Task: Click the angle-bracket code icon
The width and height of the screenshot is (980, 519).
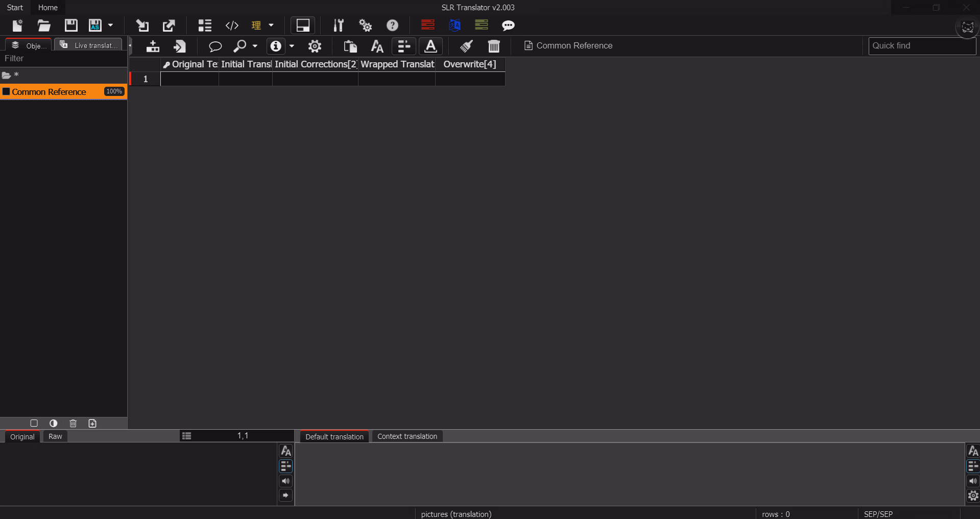Action: pyautogui.click(x=232, y=26)
